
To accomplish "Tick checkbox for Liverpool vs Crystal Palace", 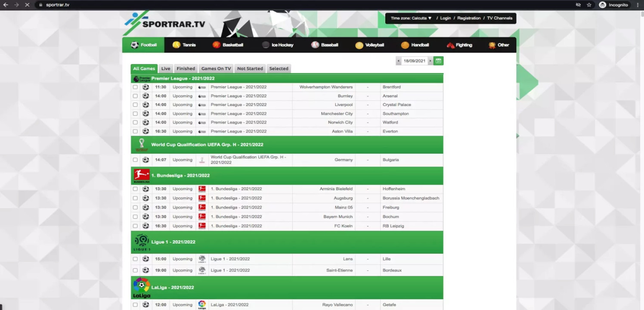I will 135,105.
